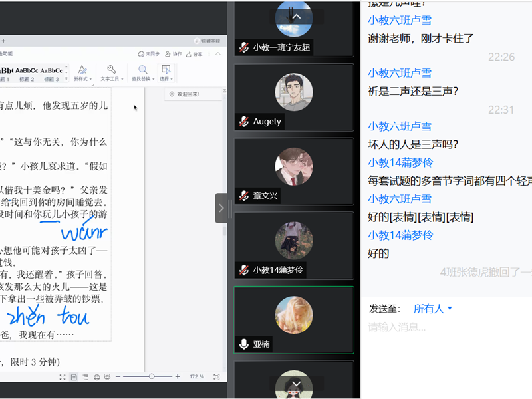Switch to web layout globe icon
Image resolution: width=532 pixels, height=399 pixels.
pyautogui.click(x=97, y=377)
